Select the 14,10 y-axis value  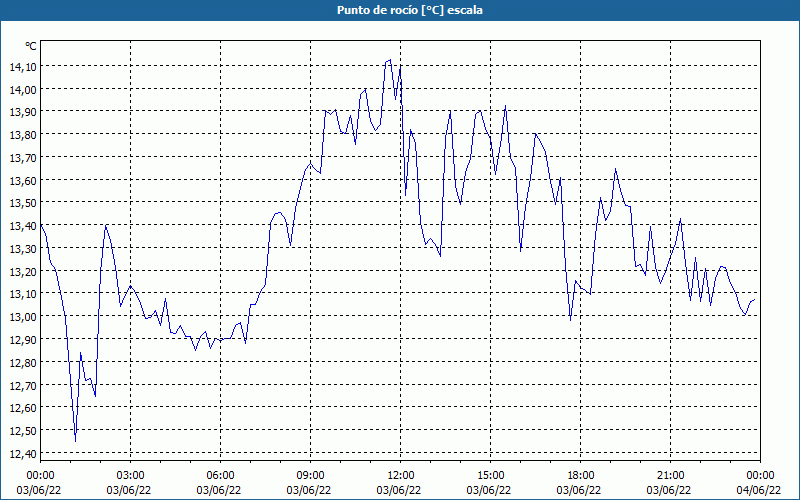23,66
